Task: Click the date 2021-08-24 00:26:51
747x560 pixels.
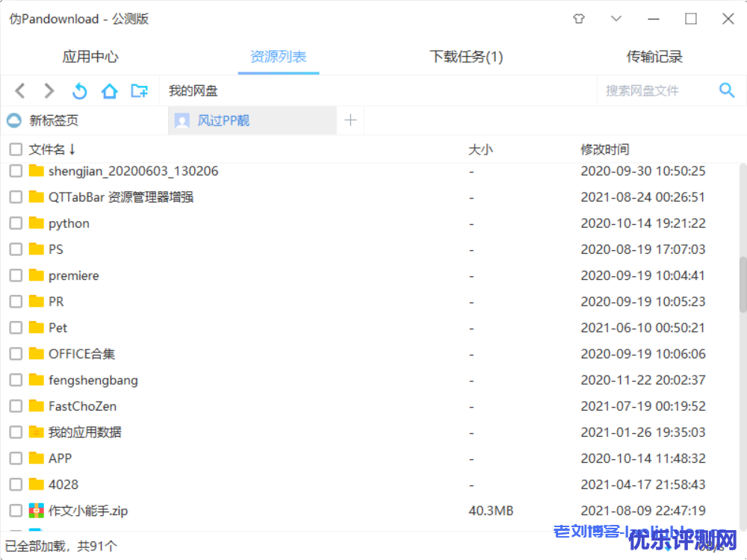Action: coord(642,196)
